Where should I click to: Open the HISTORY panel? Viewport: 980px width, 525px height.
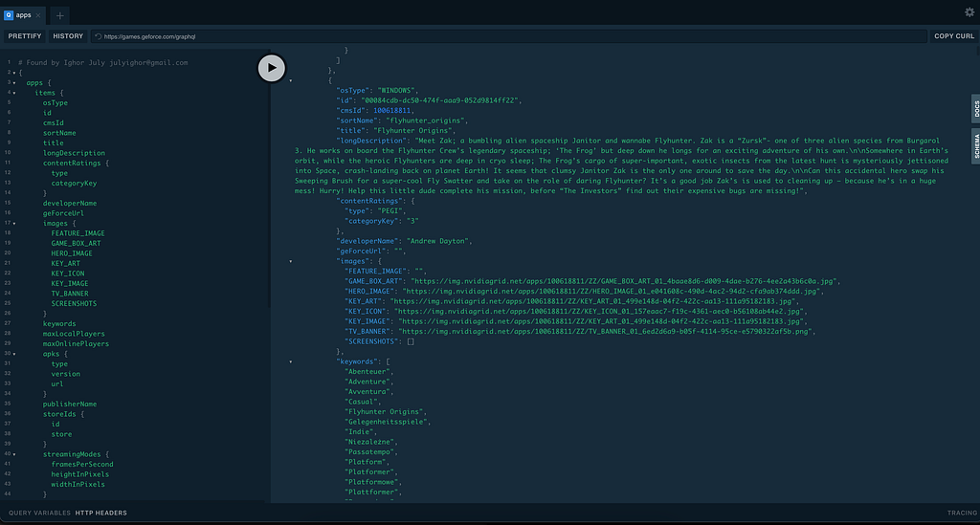click(68, 36)
